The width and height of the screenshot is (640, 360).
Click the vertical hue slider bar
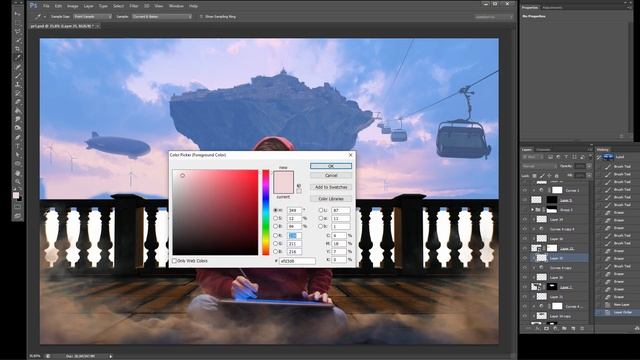266,212
